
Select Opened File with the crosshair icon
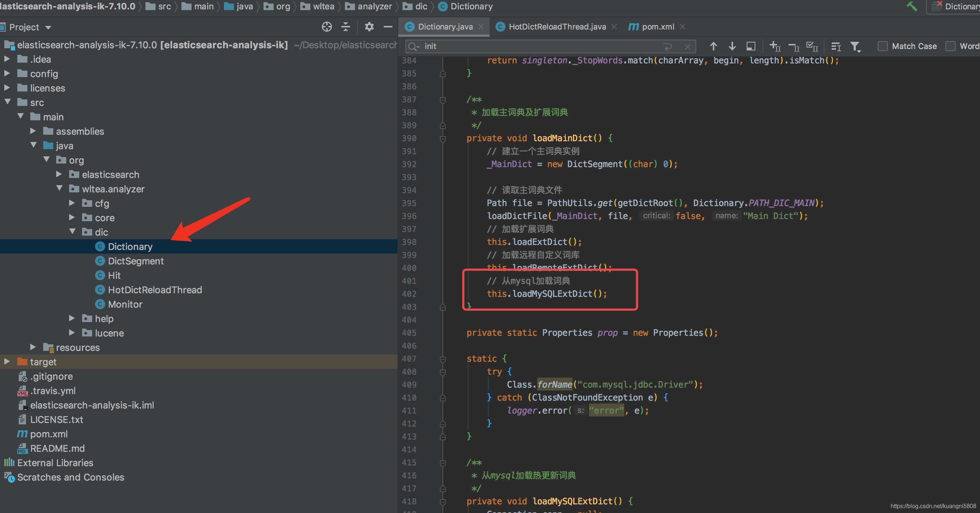point(327,27)
